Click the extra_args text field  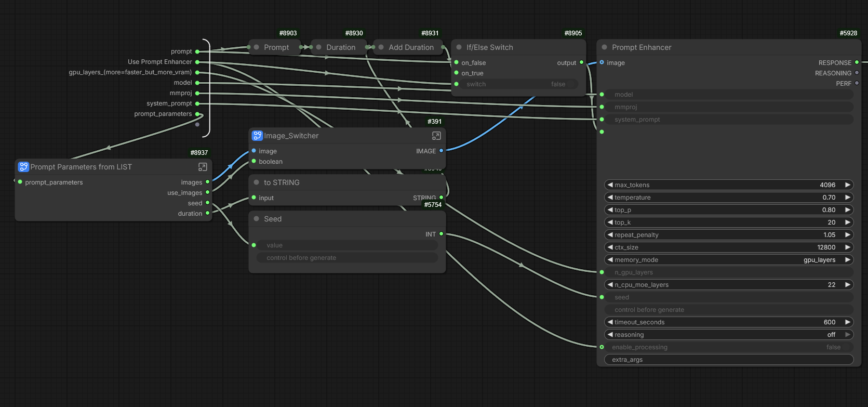click(729, 360)
